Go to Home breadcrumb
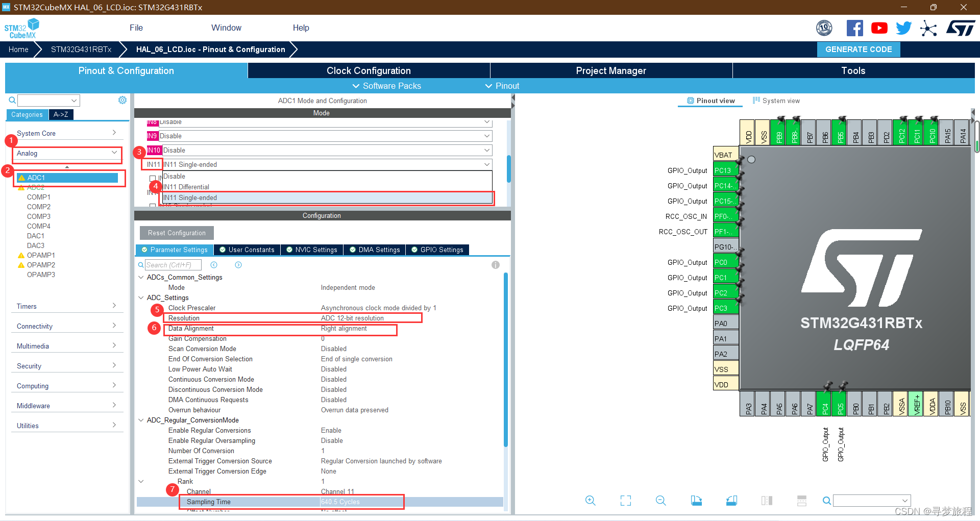 (18, 49)
